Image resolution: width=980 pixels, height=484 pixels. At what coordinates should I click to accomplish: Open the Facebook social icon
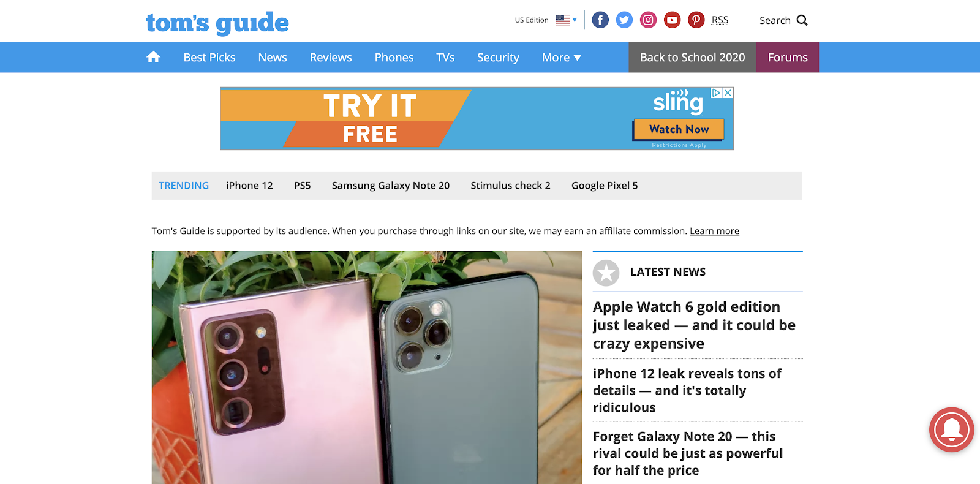[600, 20]
